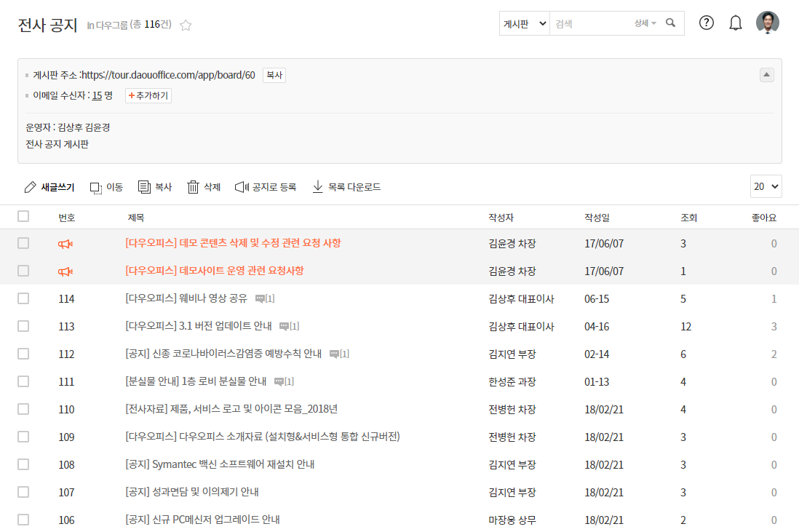Click the 공지로 등록 megaphone icon
The width and height of the screenshot is (799, 532).
(242, 187)
